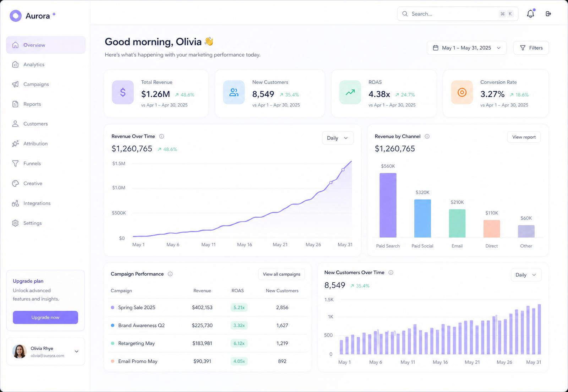Click the calendar icon in date range
Image resolution: width=568 pixels, height=392 pixels.
[x=436, y=48]
